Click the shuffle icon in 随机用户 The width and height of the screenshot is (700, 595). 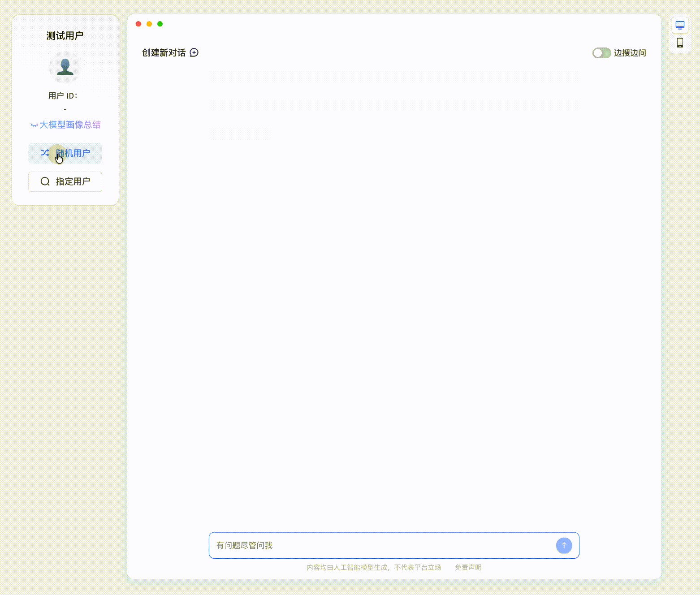coord(45,153)
